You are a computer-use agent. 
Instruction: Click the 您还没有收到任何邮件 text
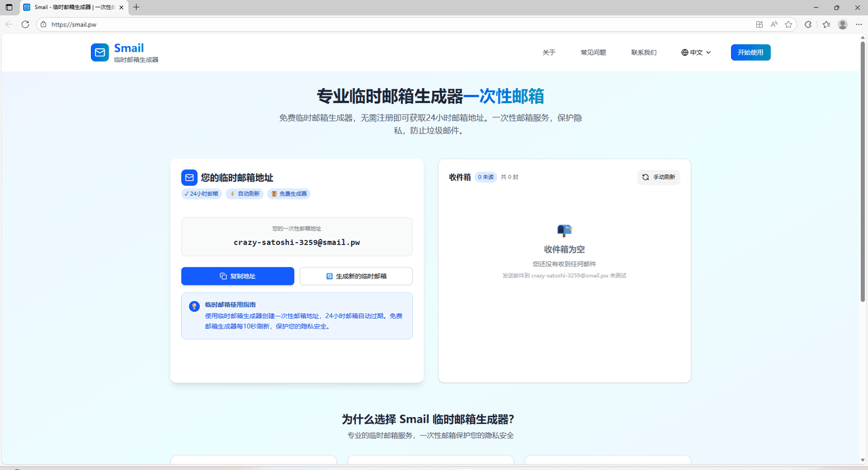pos(564,264)
